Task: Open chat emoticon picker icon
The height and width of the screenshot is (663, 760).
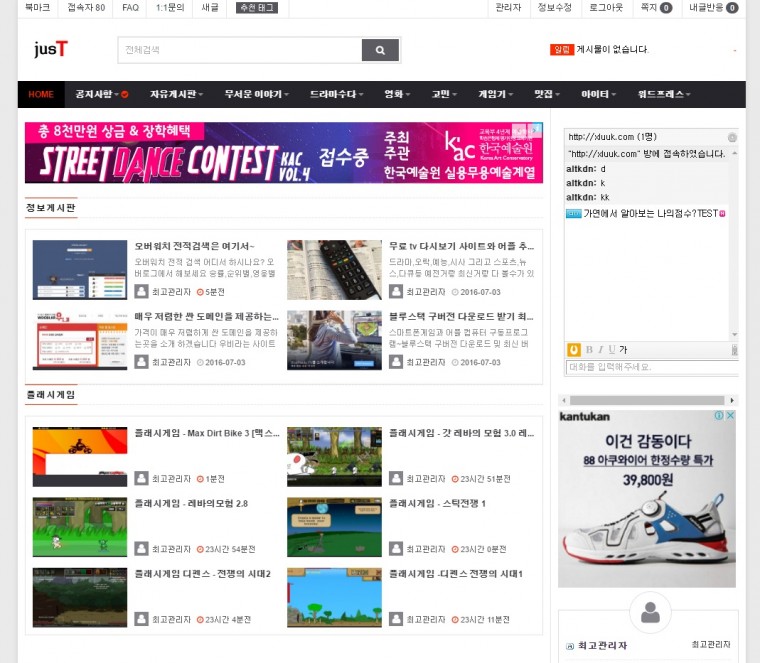Action: click(574, 349)
